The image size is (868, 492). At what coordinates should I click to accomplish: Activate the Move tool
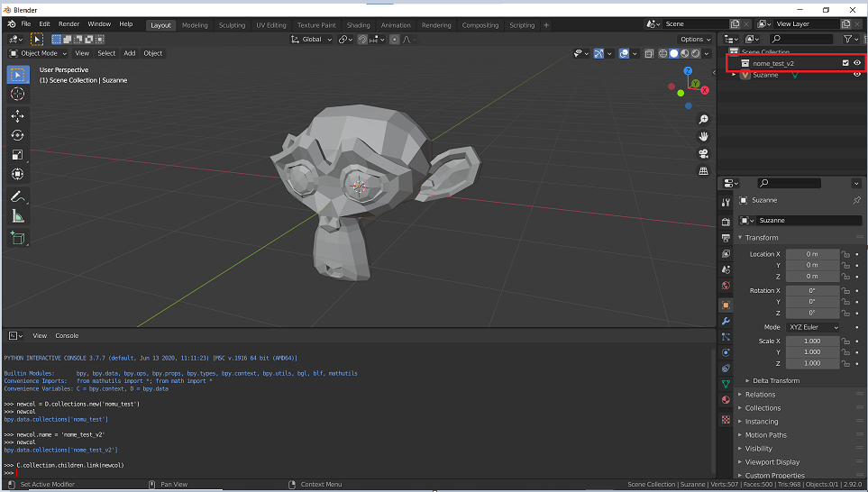18,115
